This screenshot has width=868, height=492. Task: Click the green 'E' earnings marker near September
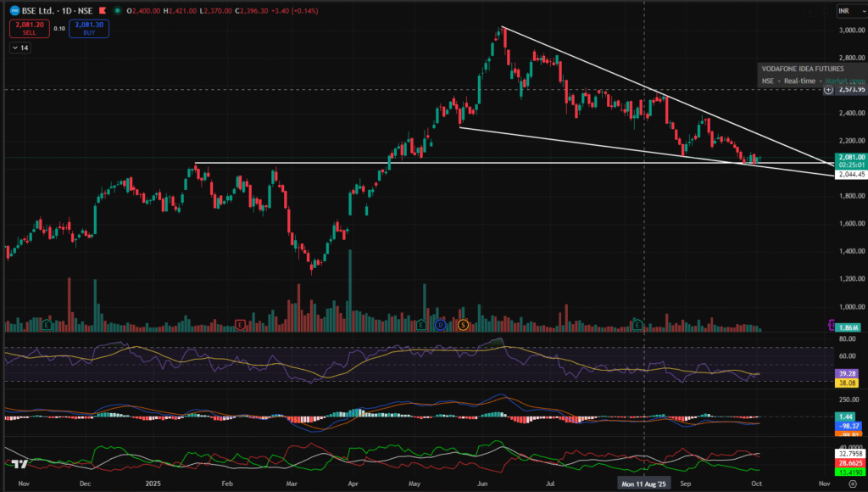(637, 325)
